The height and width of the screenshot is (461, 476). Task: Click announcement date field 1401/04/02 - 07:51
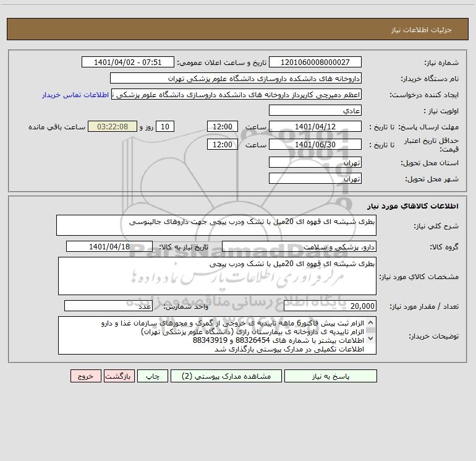point(128,62)
